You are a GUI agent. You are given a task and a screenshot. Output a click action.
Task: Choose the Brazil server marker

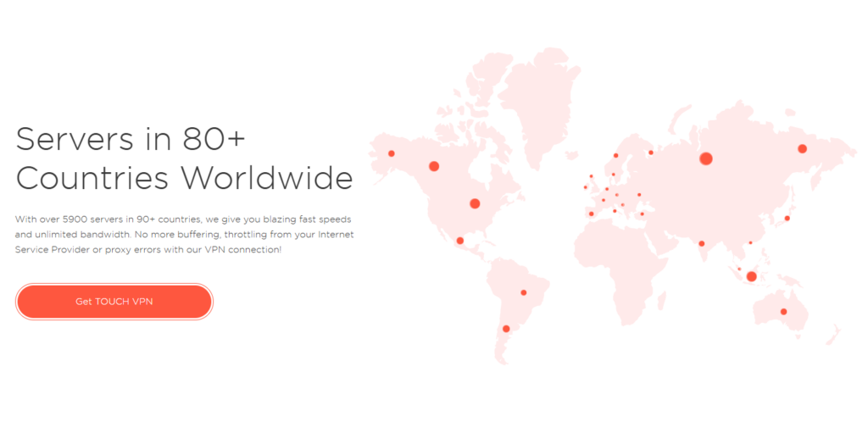(524, 293)
